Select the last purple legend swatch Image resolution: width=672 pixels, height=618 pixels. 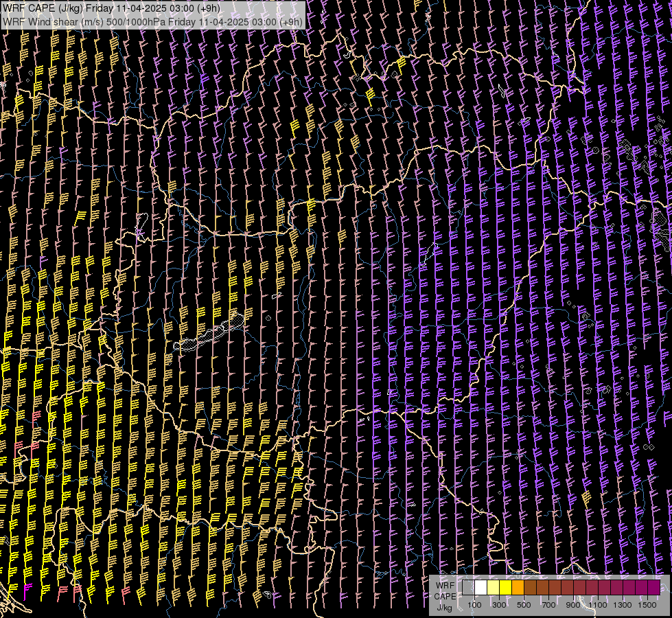654,587
